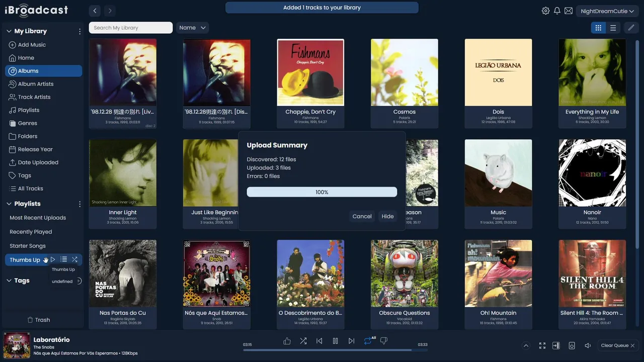Collapse the Tags section
Image resolution: width=644 pixels, height=362 pixels.
(x=9, y=281)
